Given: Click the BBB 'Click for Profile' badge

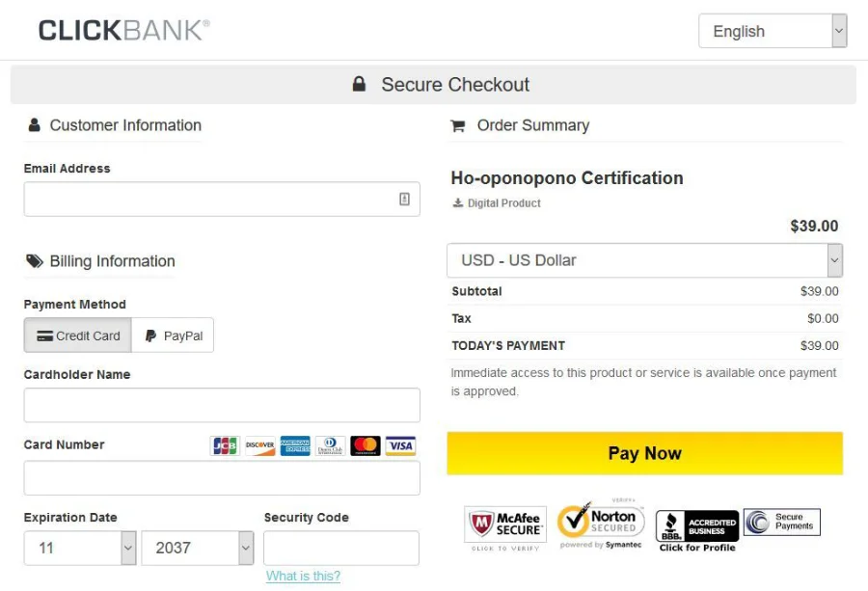Looking at the screenshot, I should (x=696, y=524).
